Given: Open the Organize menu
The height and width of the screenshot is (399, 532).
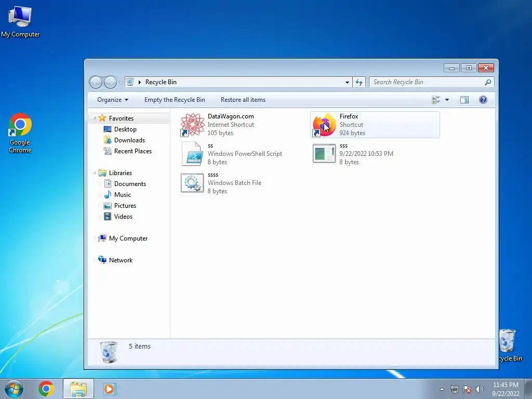Looking at the screenshot, I should (x=113, y=100).
